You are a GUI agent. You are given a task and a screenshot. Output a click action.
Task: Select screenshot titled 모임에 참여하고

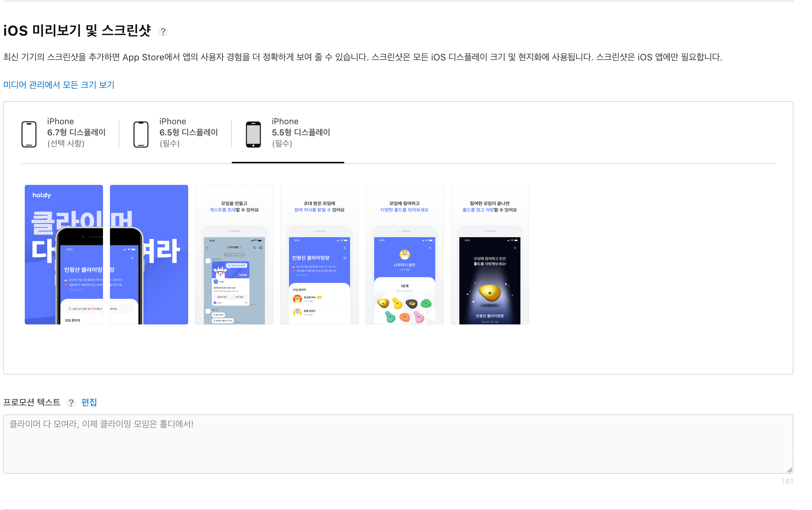point(405,255)
